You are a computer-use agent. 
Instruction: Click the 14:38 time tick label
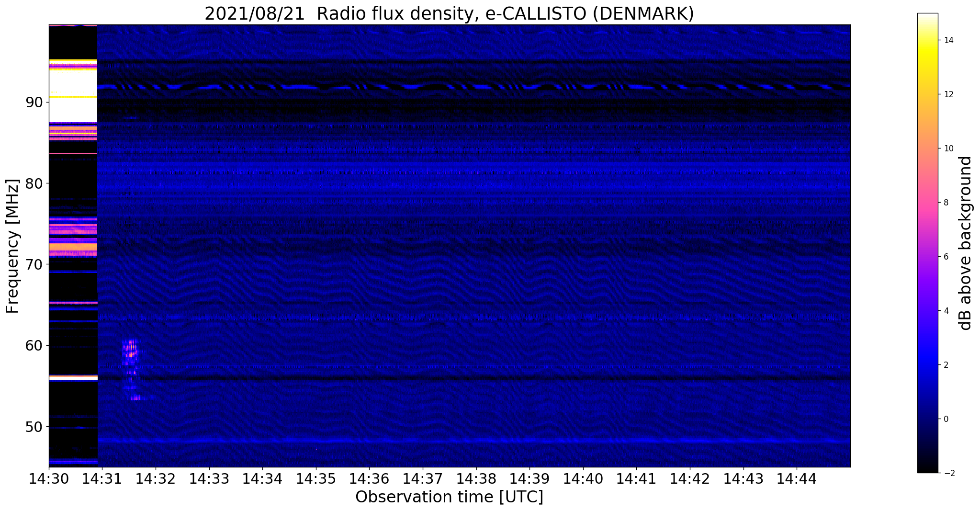pyautogui.click(x=476, y=478)
